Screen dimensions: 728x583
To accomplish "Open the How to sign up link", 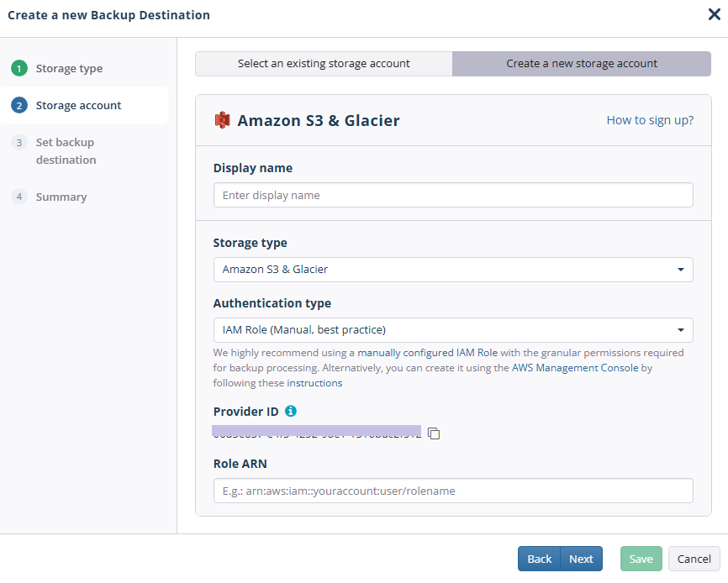I will click(x=650, y=120).
